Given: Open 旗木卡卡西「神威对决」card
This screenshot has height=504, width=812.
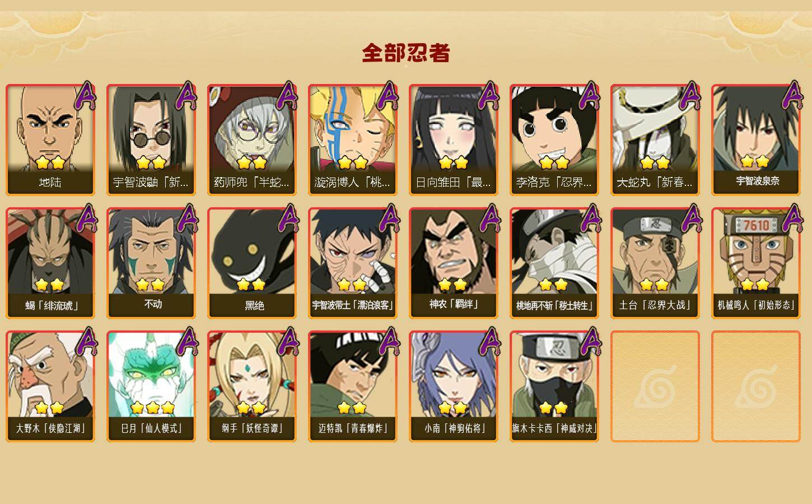Looking at the screenshot, I should (554, 386).
